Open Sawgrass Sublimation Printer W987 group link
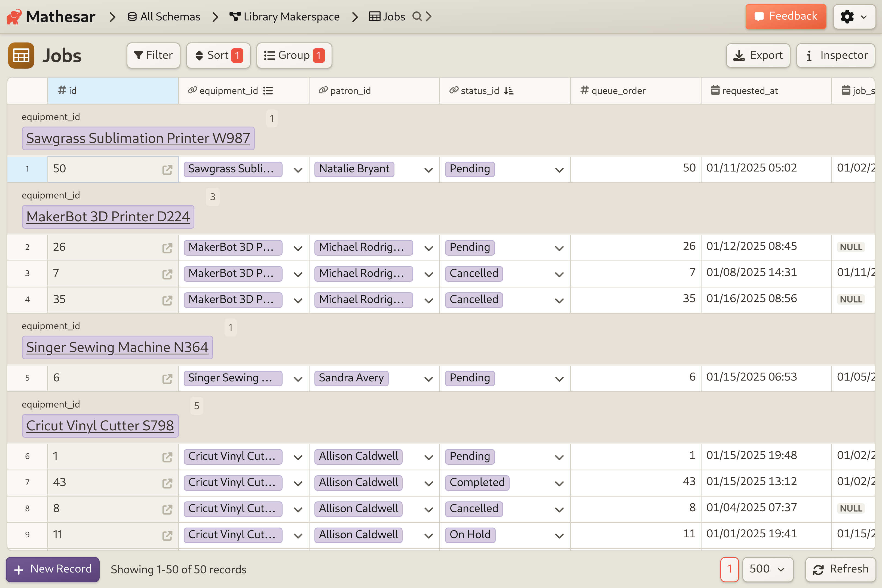 point(138,138)
